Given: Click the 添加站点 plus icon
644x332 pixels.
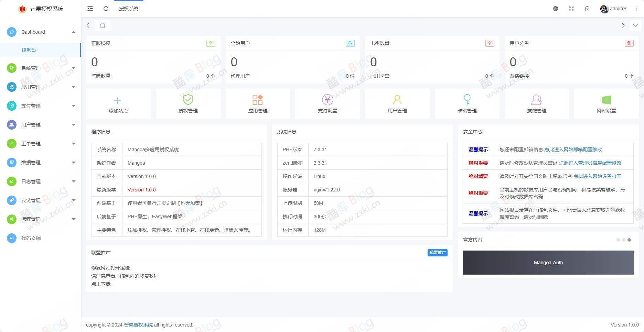Looking at the screenshot, I should [118, 100].
